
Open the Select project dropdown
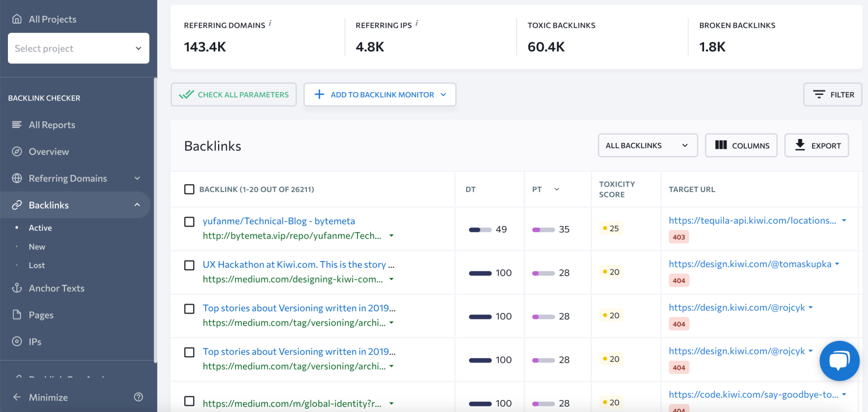pos(78,48)
